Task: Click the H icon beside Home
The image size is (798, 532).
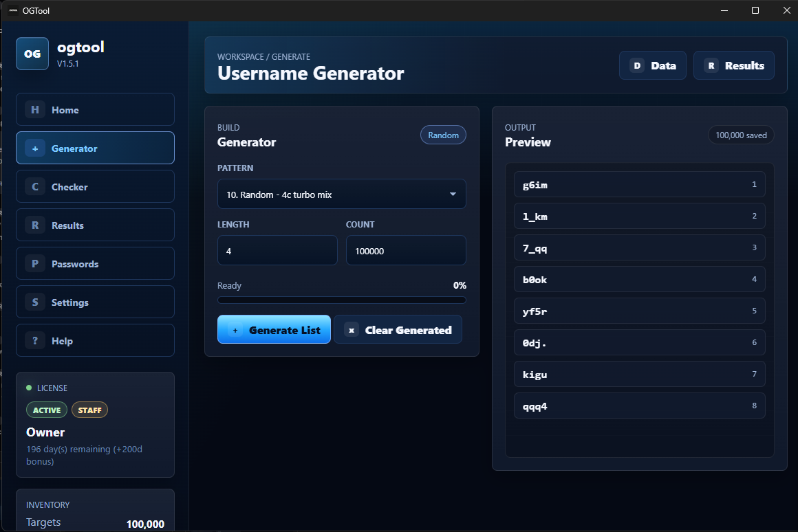Action: pos(34,109)
